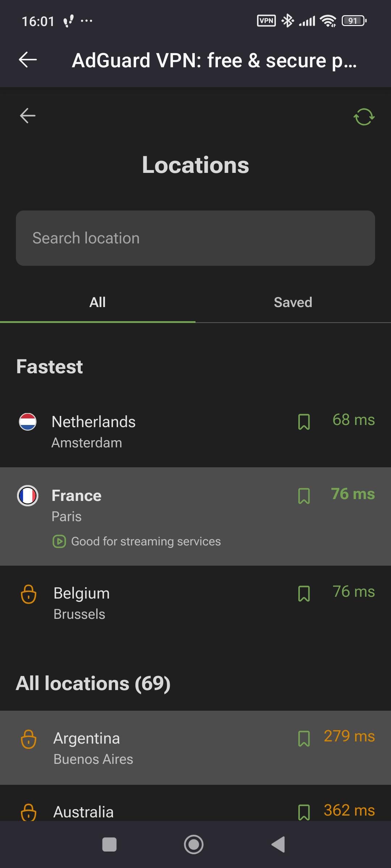Screen dimensions: 391x868
Task: Save the France Paris location bookmark
Action: (x=304, y=496)
